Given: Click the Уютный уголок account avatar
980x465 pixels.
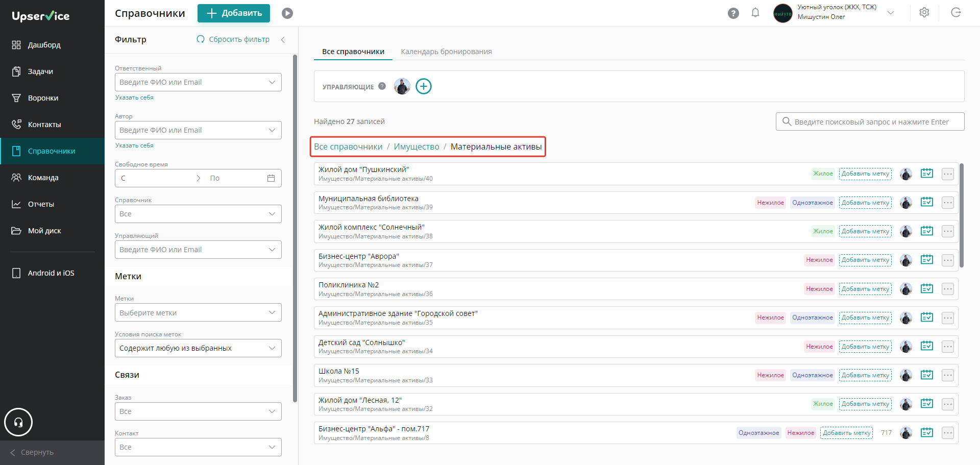Looking at the screenshot, I should 782,13.
